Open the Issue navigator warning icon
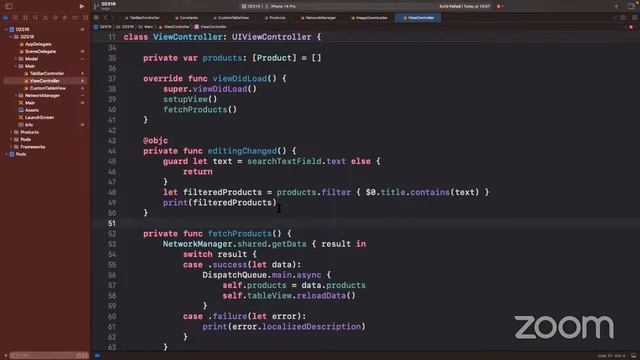Screen dimensions: 640x360 [45, 18]
